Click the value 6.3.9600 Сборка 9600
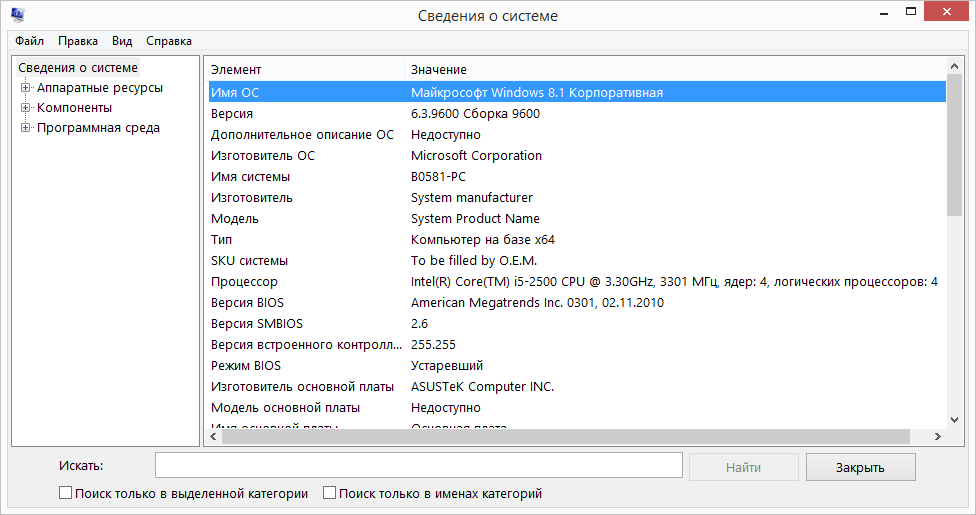The image size is (976, 515). click(x=476, y=113)
